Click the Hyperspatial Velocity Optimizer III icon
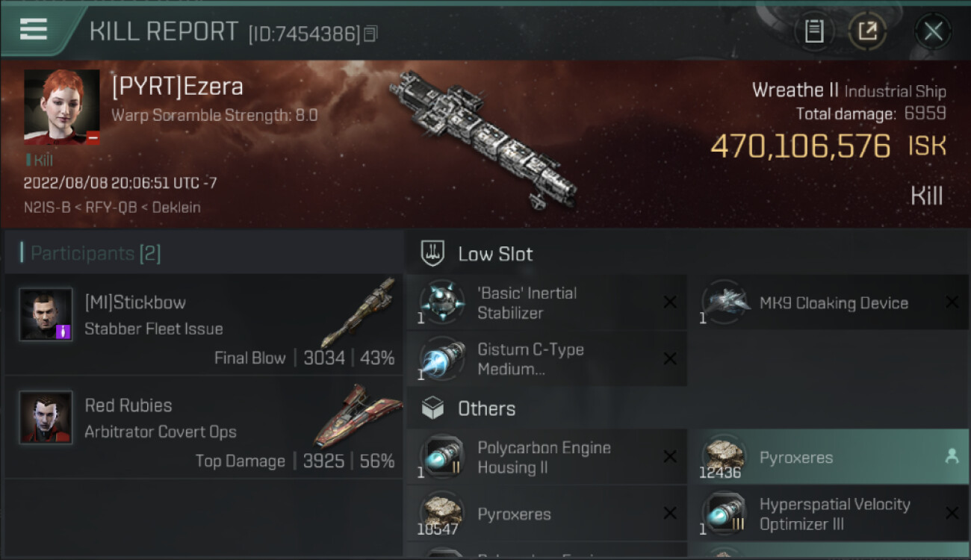The height and width of the screenshot is (560, 971). (725, 514)
